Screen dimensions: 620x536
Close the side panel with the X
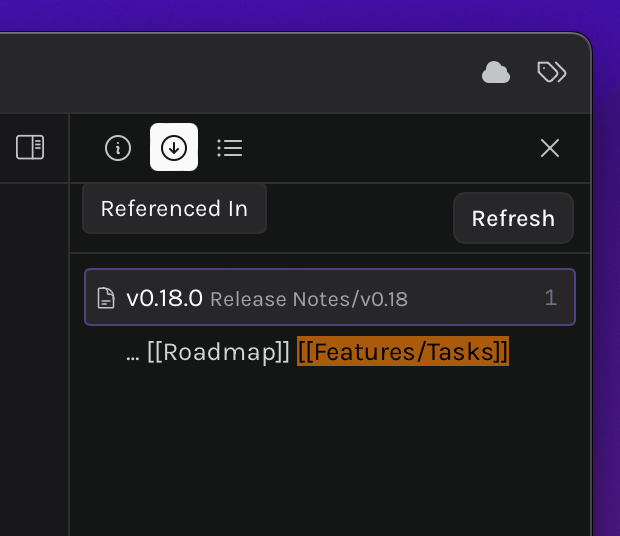coord(550,148)
